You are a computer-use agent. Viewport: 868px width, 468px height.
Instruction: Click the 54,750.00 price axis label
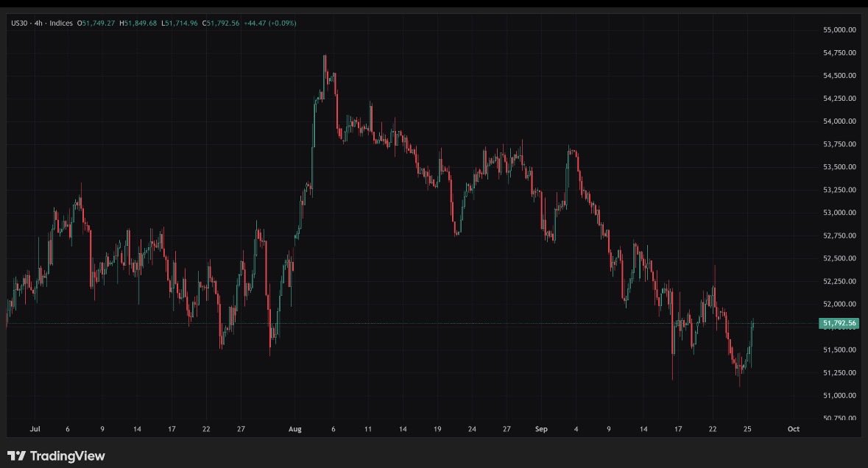(x=840, y=52)
